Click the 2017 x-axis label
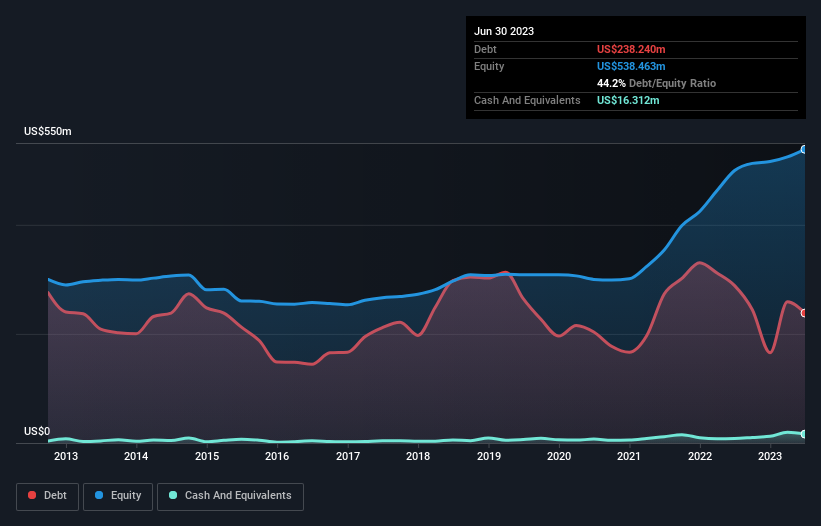The width and height of the screenshot is (821, 526). tap(348, 456)
